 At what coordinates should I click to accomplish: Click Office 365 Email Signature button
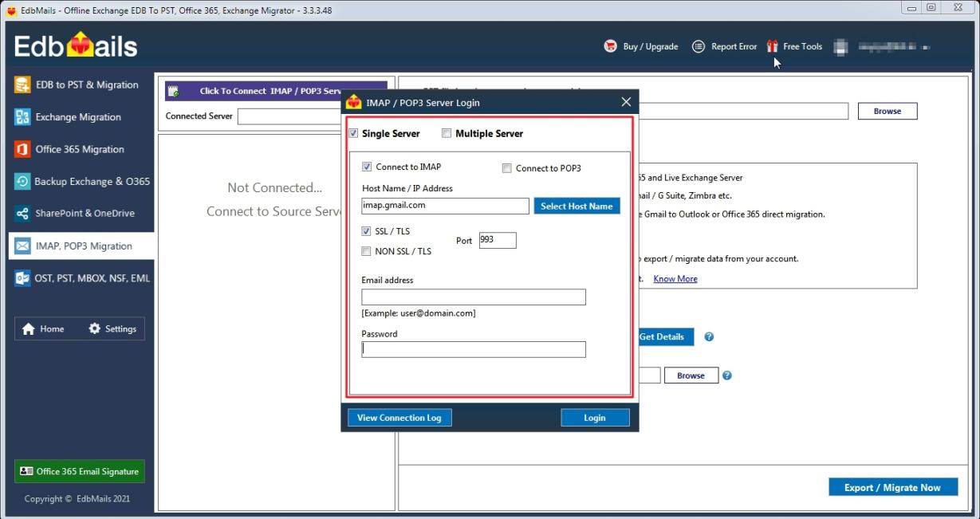pyautogui.click(x=80, y=471)
